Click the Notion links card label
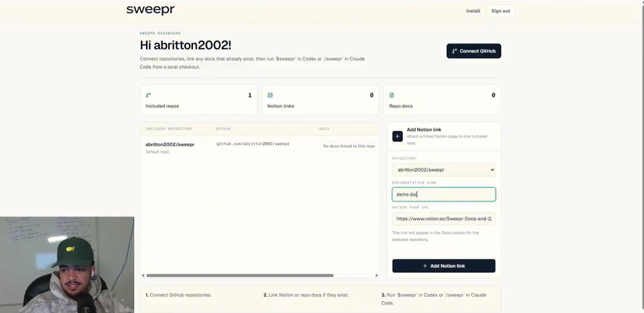The height and width of the screenshot is (313, 644). (281, 106)
